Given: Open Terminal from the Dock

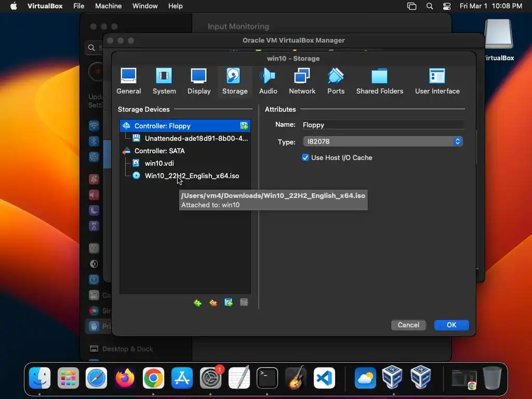Looking at the screenshot, I should click(268, 378).
